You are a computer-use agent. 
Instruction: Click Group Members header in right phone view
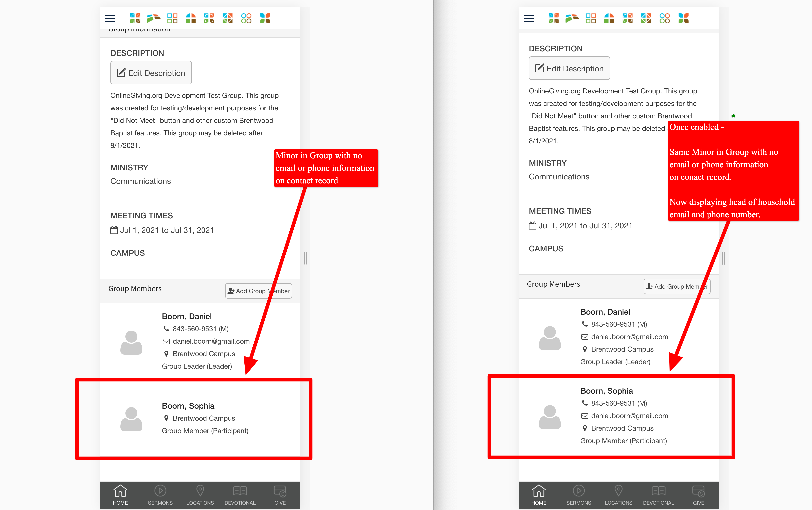click(553, 284)
